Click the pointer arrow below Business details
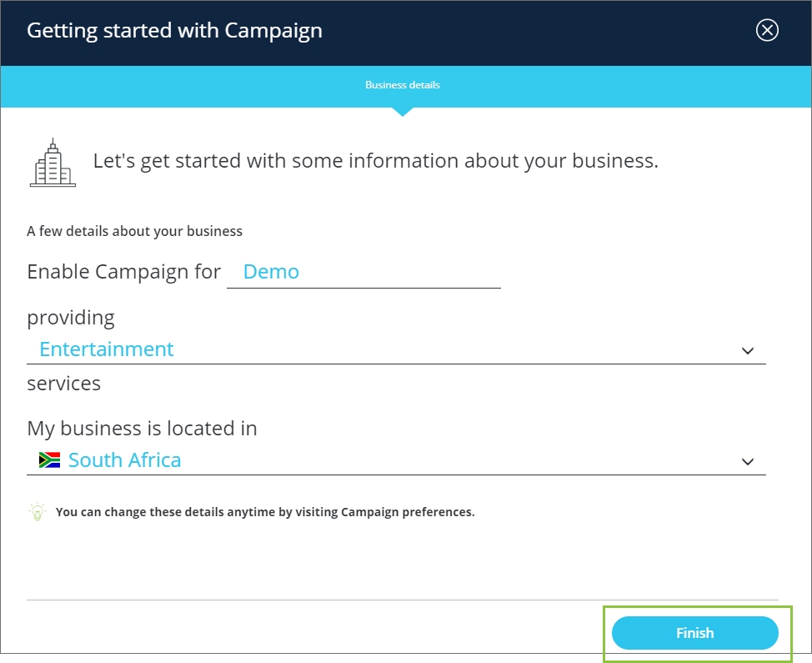This screenshot has width=812, height=663. click(x=402, y=112)
